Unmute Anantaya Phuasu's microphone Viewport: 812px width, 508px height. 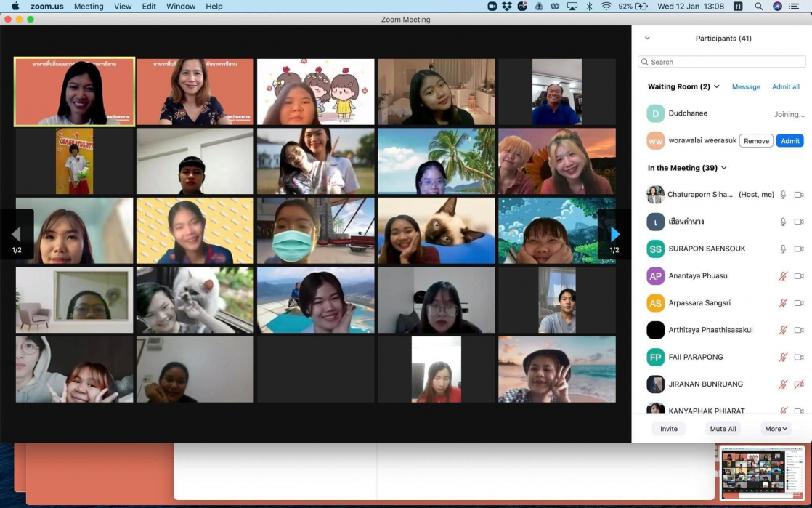click(783, 276)
